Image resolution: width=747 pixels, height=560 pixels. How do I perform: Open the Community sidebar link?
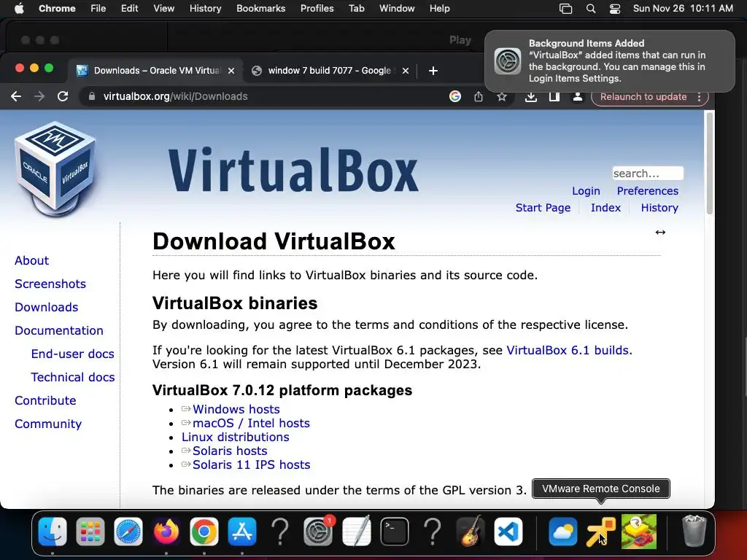[48, 424]
